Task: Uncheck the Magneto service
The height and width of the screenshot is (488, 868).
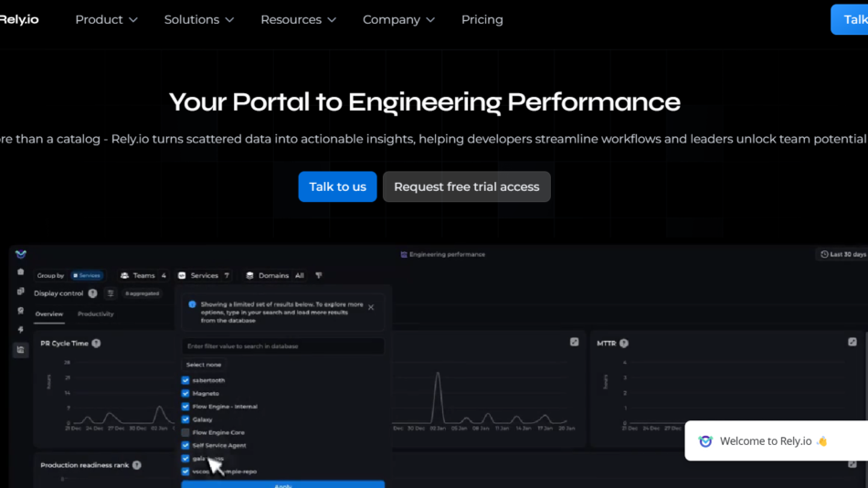Action: pos(185,393)
